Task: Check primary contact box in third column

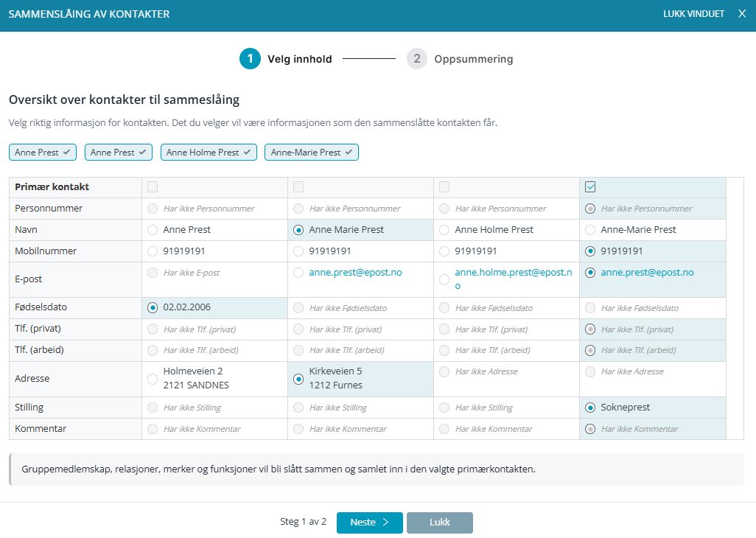Action: [444, 187]
